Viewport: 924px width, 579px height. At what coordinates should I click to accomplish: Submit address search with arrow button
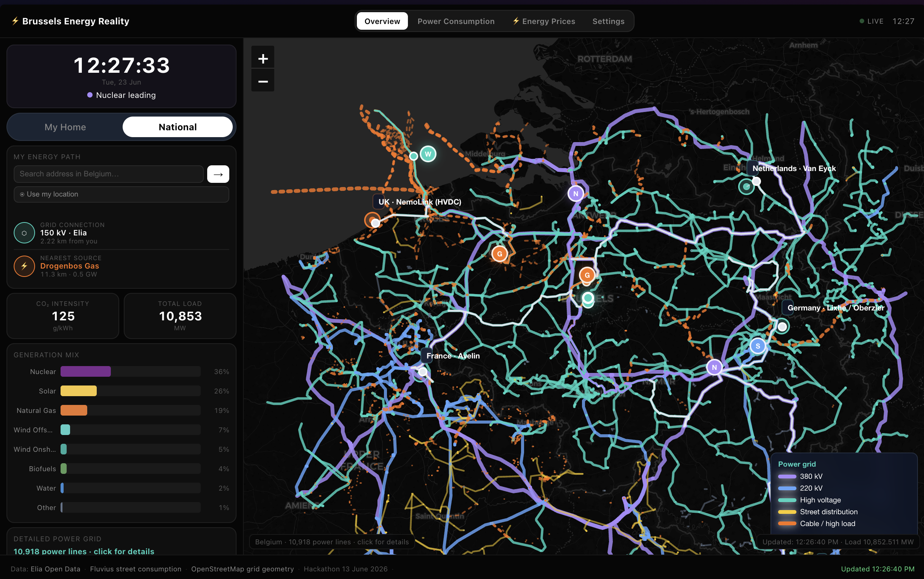(x=218, y=174)
